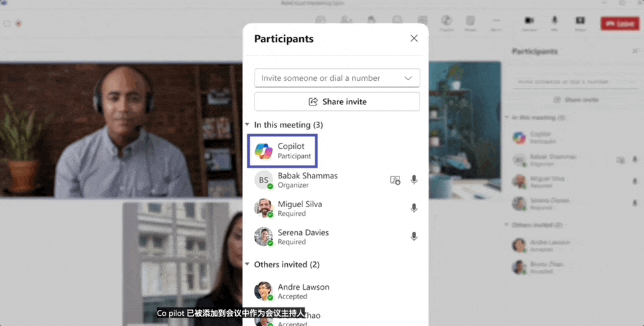The image size is (644, 326).
Task: Click the colorful Copilot avatar in the blurred side panel
Action: click(519, 138)
